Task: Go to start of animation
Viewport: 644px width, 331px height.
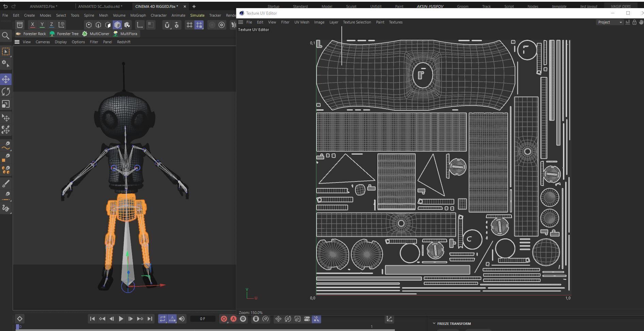Action: pyautogui.click(x=92, y=319)
